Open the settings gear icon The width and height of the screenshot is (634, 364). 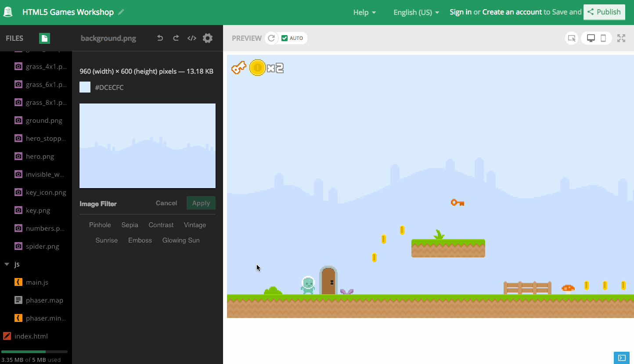coord(208,38)
